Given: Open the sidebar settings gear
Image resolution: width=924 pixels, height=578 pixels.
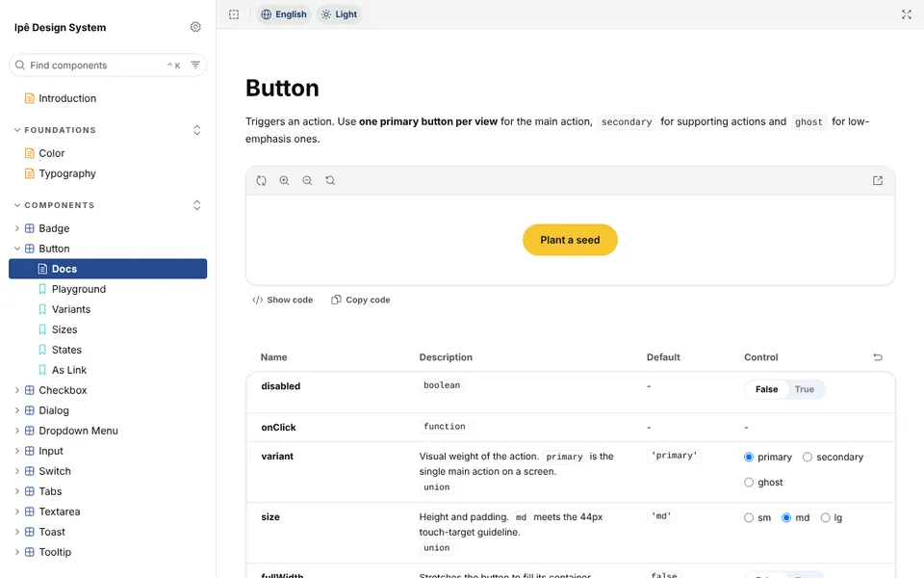Looking at the screenshot, I should (195, 27).
